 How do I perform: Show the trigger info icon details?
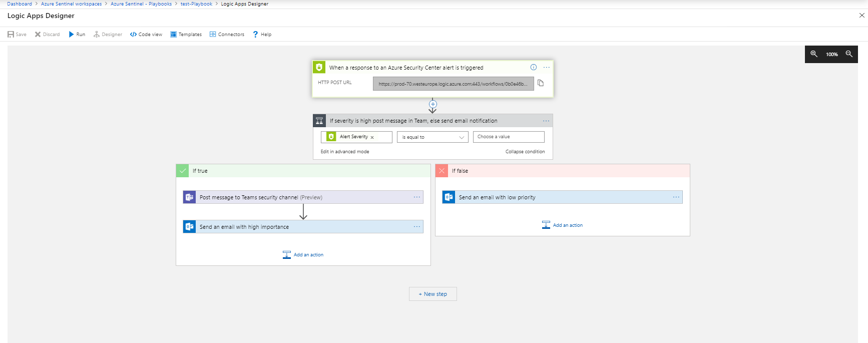[534, 67]
